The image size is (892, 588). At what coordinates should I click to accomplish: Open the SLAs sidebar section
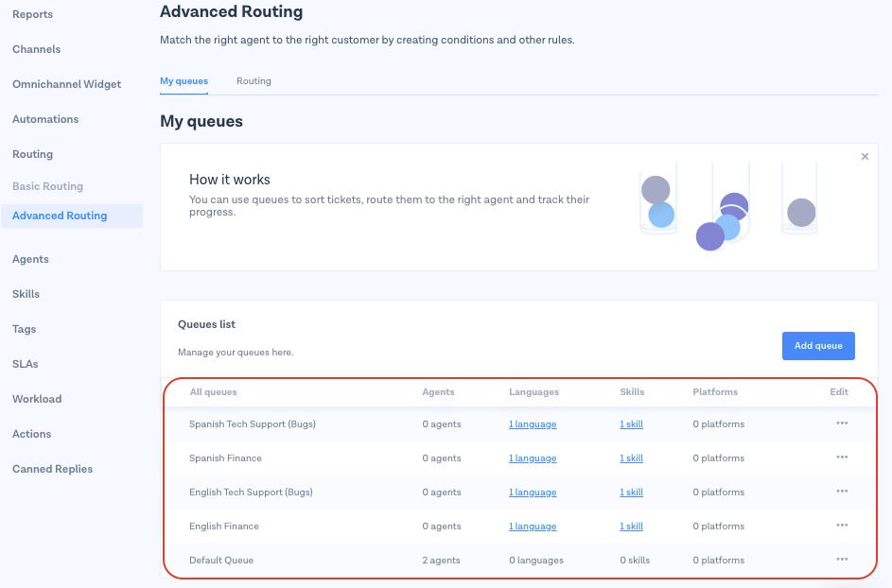(x=26, y=364)
